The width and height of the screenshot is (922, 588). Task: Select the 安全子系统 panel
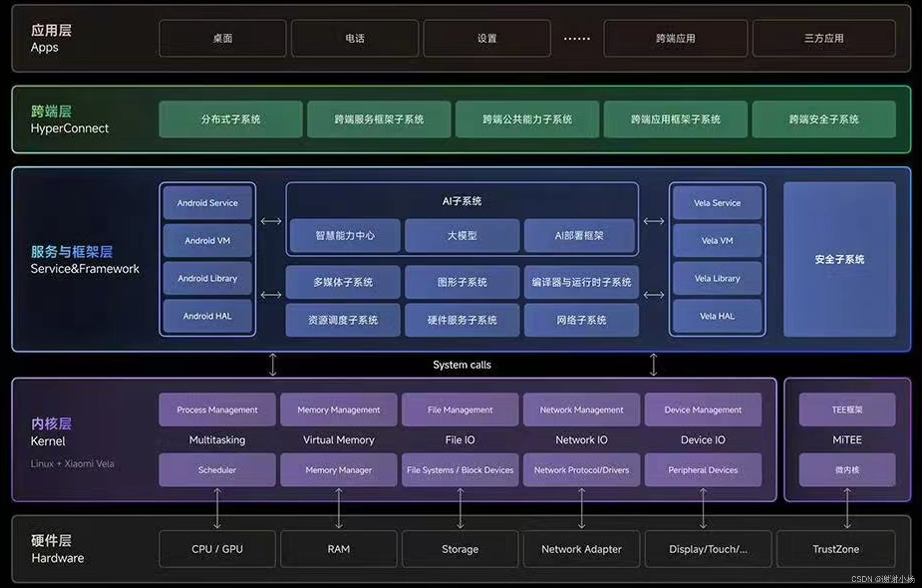click(x=839, y=259)
